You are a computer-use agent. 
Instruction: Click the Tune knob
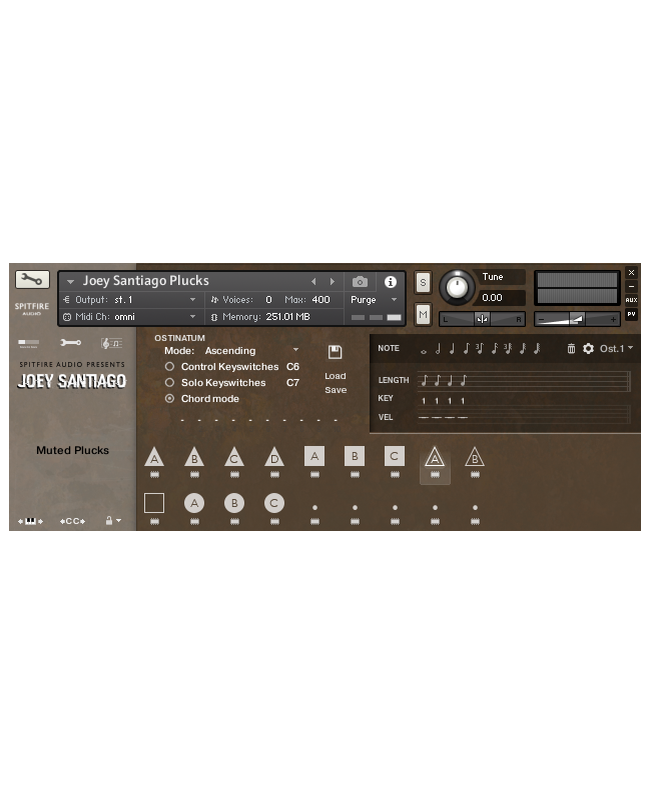tap(457, 287)
